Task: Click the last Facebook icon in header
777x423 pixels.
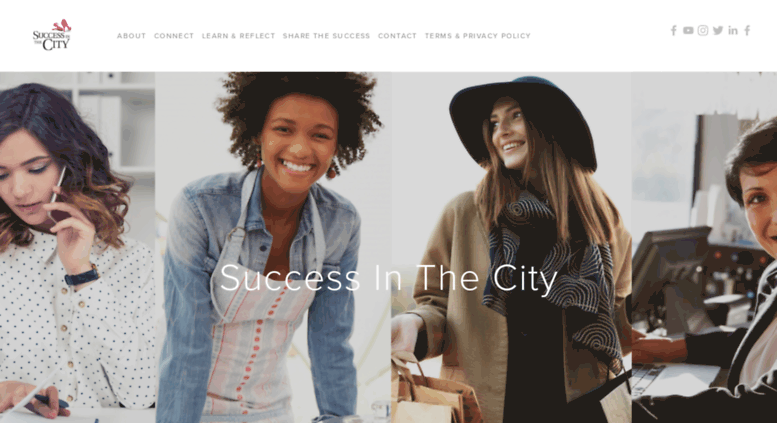Action: [747, 31]
